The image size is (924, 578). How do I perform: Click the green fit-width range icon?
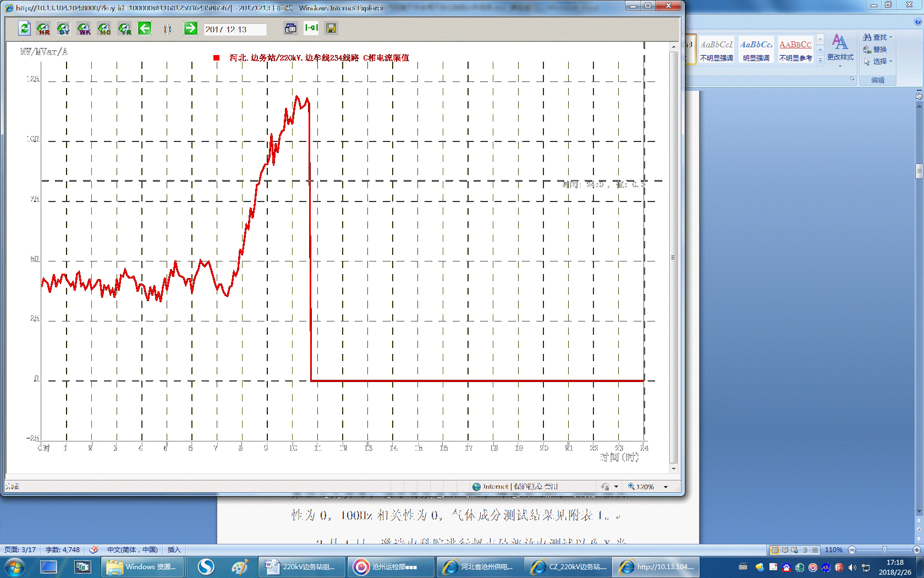click(311, 28)
